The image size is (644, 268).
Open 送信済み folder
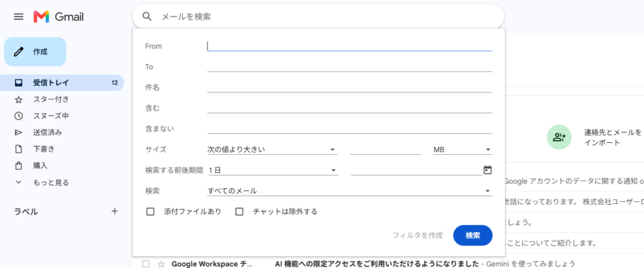tap(62, 132)
